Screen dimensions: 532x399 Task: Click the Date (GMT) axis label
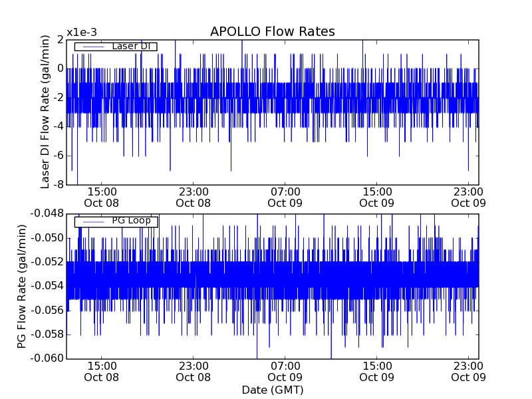273,390
